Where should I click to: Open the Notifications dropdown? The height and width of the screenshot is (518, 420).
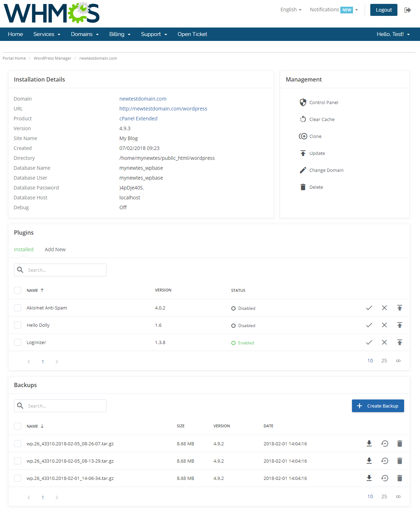(x=334, y=10)
